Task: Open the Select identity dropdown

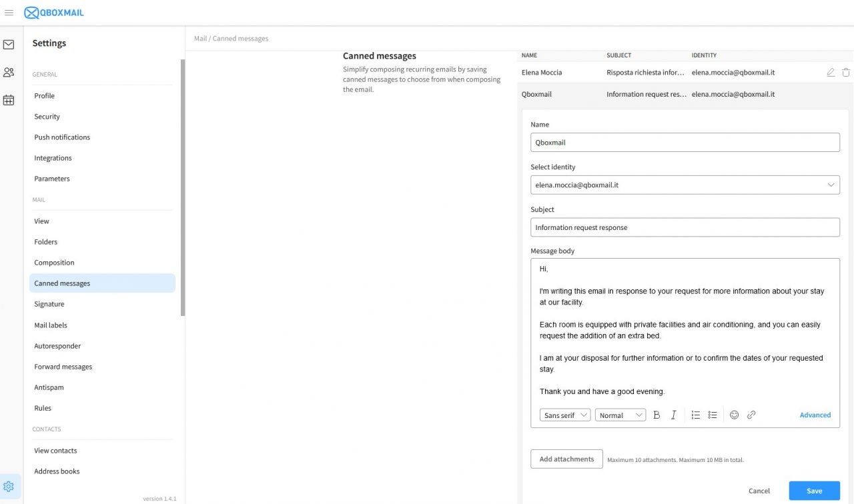Action: tap(685, 185)
